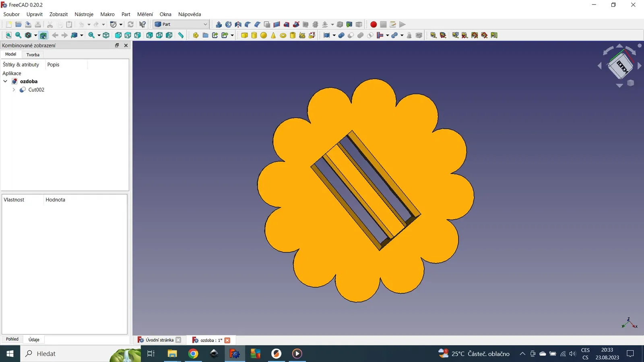Toggle the bounding box view button

click(x=43, y=35)
